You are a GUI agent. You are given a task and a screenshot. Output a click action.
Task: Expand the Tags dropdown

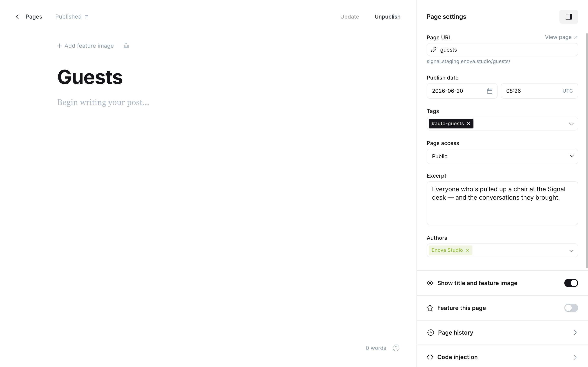point(571,124)
